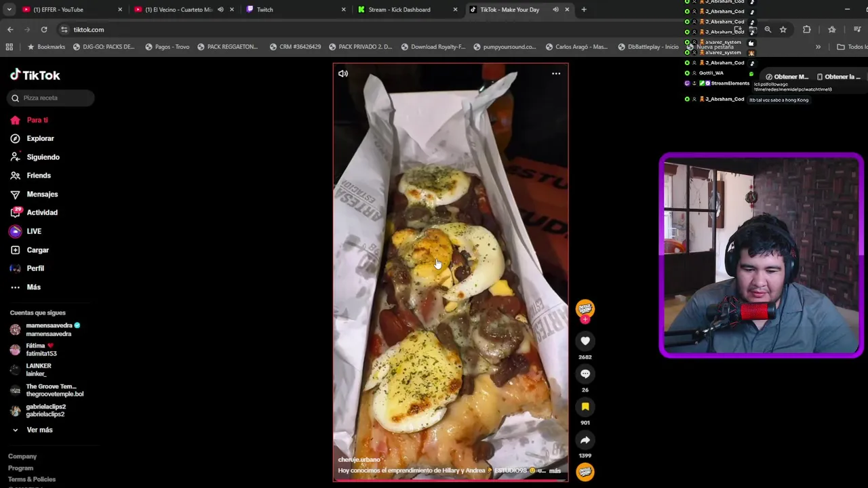Open the Bookmarks star folder
This screenshot has height=488, width=868.
click(x=46, y=47)
